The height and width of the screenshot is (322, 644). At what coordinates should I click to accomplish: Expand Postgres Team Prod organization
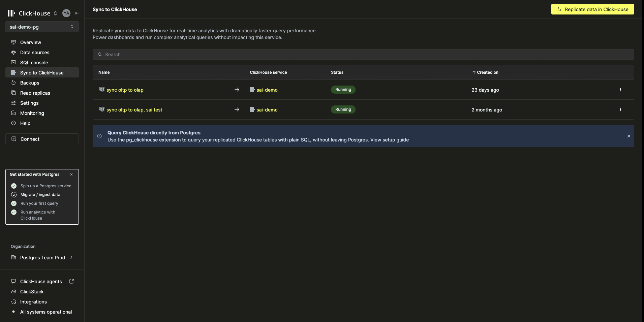coord(42,258)
